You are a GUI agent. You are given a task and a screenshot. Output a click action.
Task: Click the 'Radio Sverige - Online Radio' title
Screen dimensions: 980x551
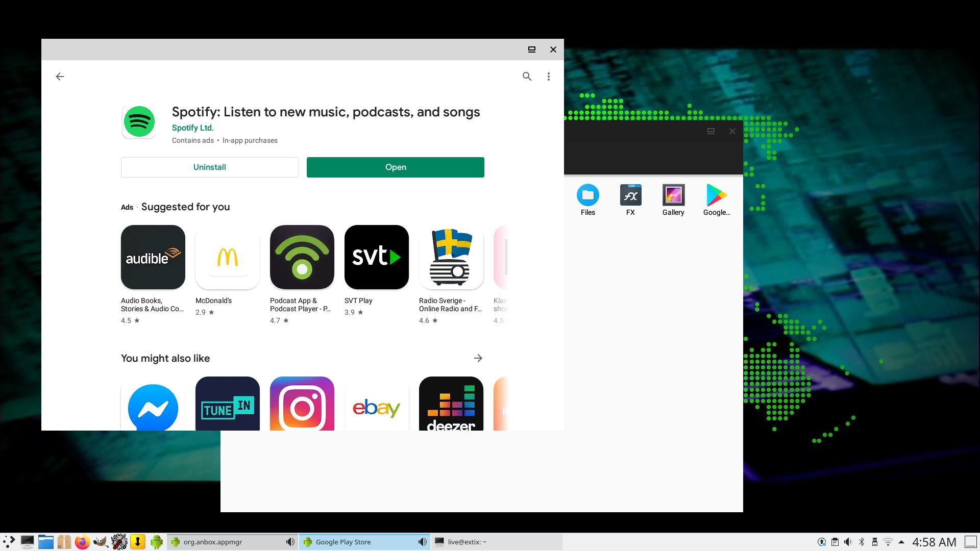coord(450,305)
